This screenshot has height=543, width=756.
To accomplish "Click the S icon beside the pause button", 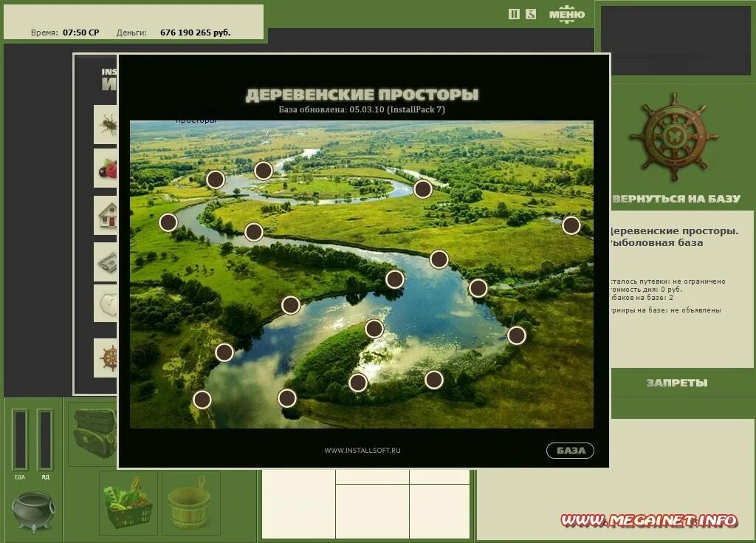I will [x=530, y=15].
